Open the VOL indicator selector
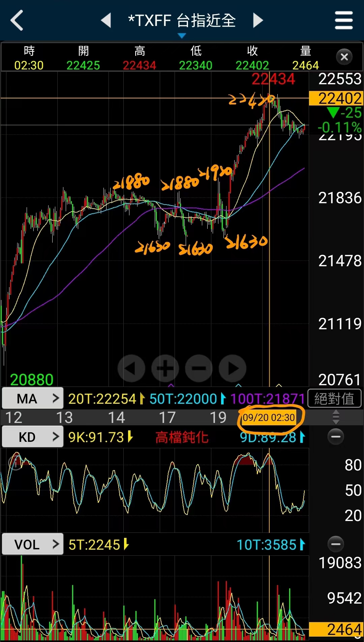 click(33, 544)
